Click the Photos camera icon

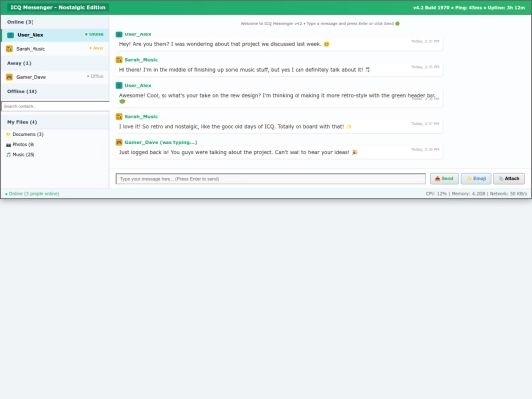tap(9, 145)
